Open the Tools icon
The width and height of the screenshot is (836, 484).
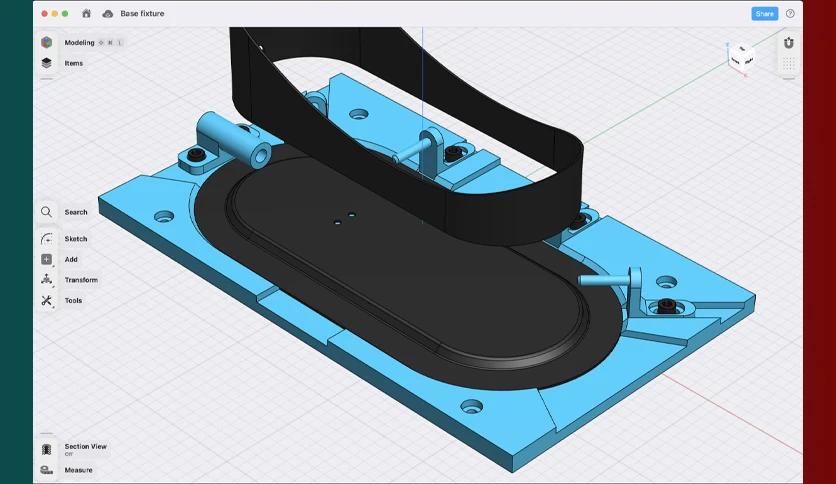[46, 301]
